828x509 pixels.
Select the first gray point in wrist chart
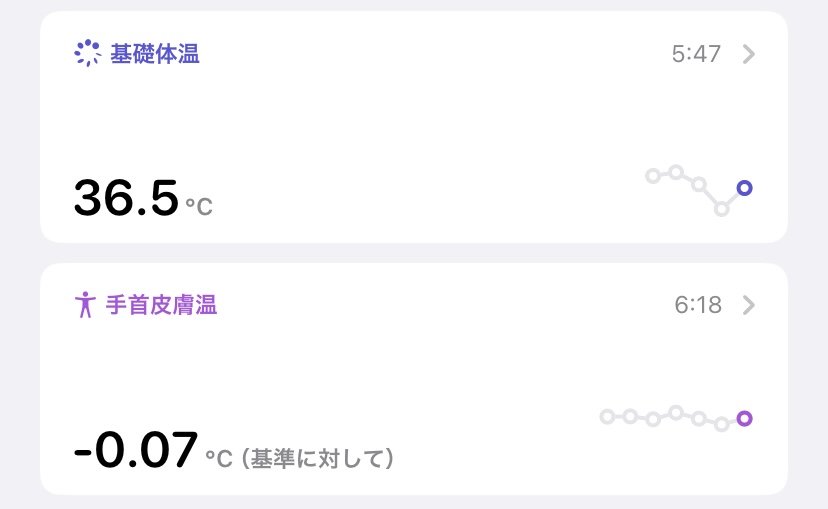point(607,417)
